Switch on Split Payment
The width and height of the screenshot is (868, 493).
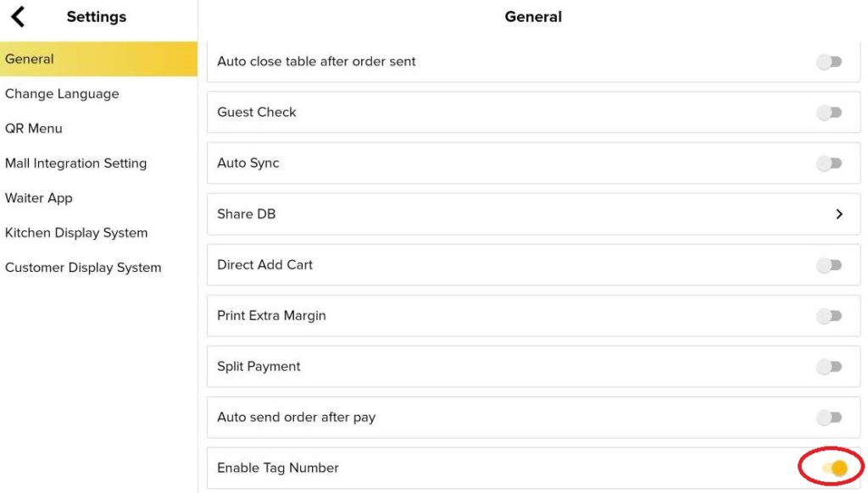(828, 366)
